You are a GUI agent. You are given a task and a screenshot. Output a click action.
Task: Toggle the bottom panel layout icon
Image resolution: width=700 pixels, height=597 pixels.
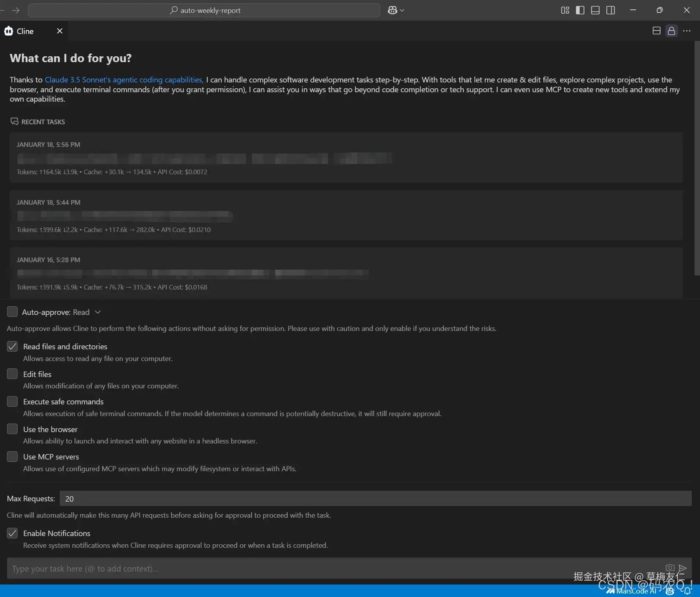click(x=595, y=11)
